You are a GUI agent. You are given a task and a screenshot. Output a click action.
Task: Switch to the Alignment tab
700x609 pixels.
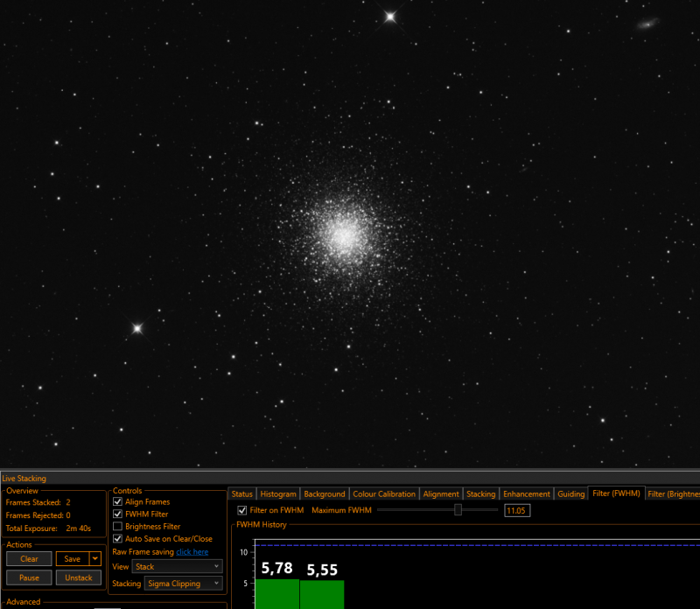click(441, 493)
